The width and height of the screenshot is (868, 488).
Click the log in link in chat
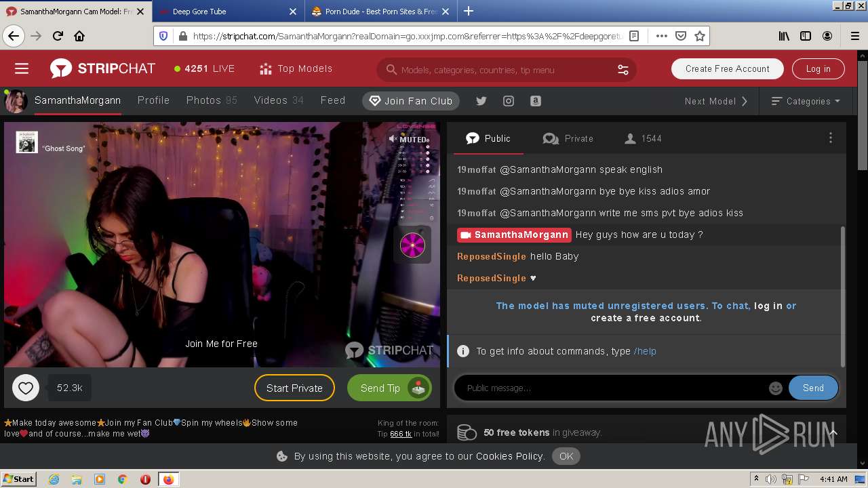(x=768, y=306)
